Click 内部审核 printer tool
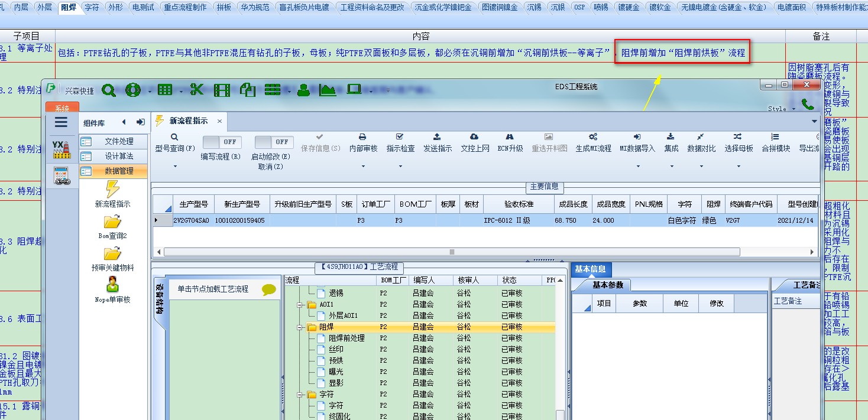The height and width of the screenshot is (420, 868). coord(363,142)
